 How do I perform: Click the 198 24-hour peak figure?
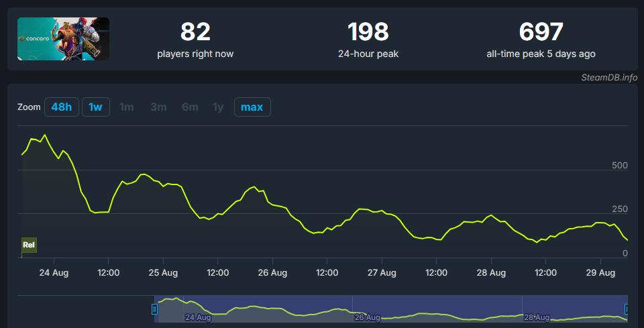click(x=368, y=32)
